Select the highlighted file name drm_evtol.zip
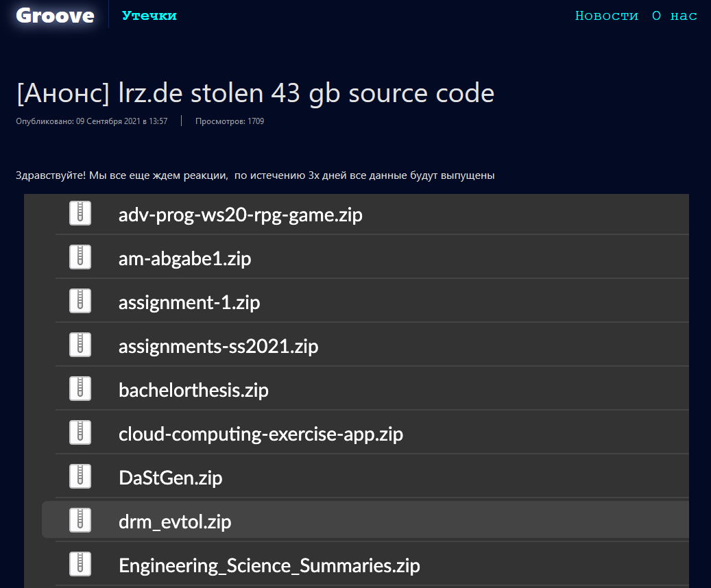This screenshot has height=588, width=711. pyautogui.click(x=175, y=522)
